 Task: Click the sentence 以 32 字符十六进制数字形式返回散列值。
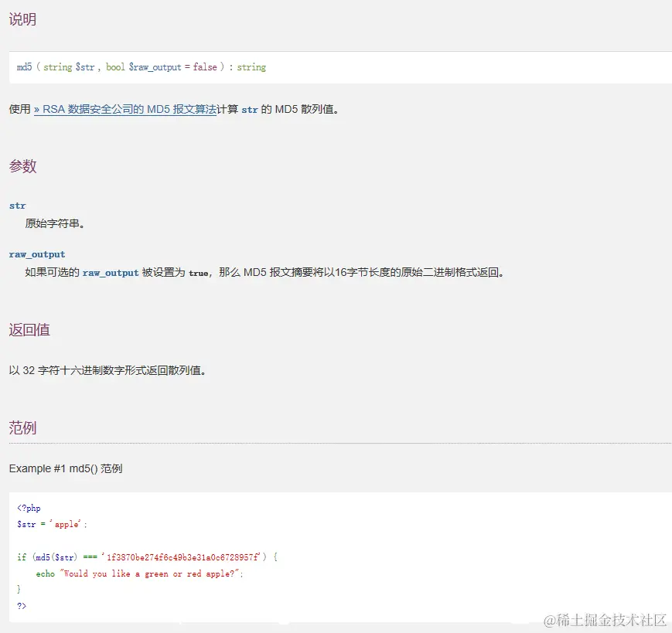(107, 370)
